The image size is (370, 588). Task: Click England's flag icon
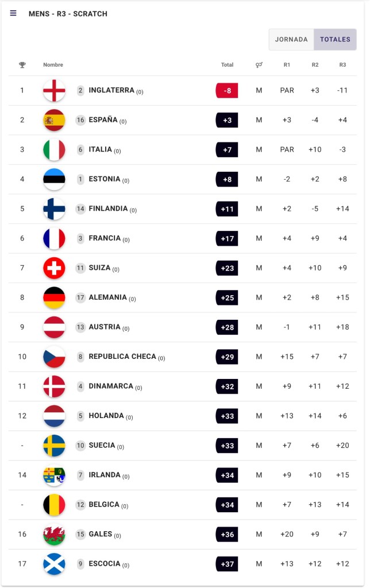tap(54, 90)
